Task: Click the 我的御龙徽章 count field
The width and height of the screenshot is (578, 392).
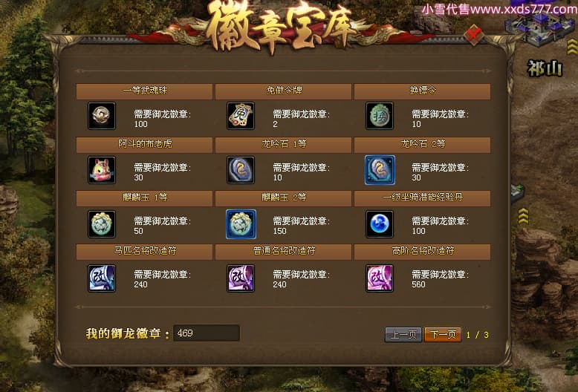Action: 207,333
